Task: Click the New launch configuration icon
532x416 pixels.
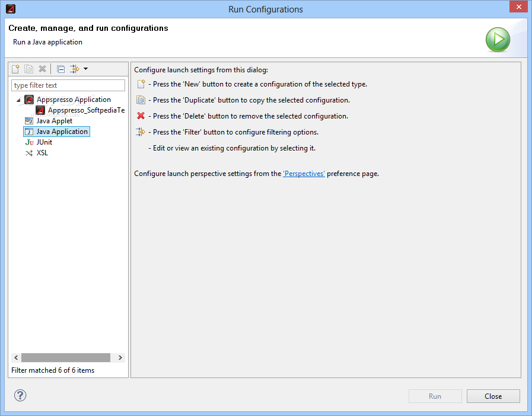Action: 15,69
